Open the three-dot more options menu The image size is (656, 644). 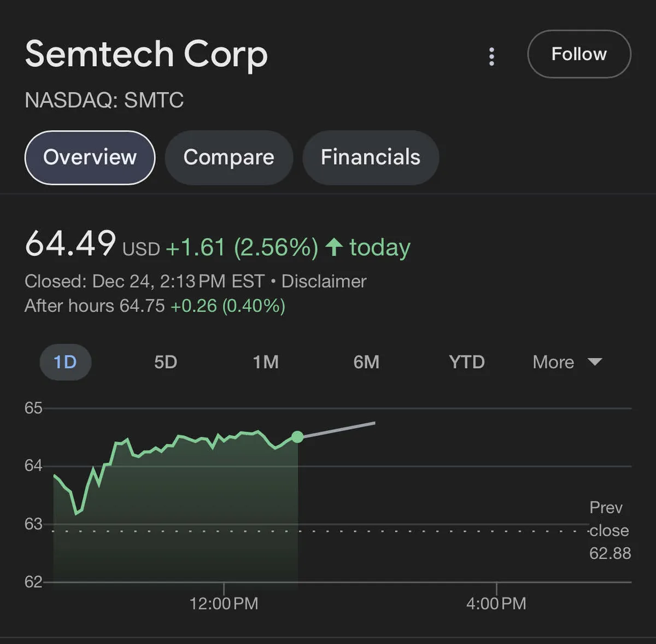491,56
